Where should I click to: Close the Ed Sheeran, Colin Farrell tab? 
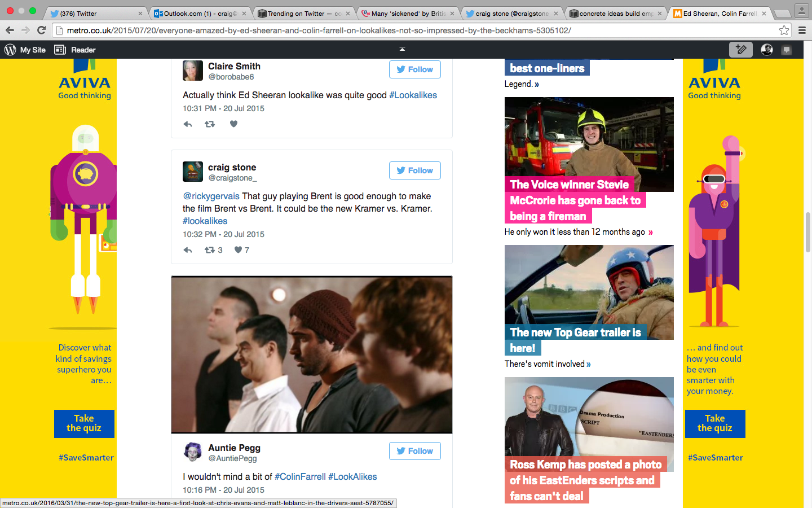(x=764, y=14)
